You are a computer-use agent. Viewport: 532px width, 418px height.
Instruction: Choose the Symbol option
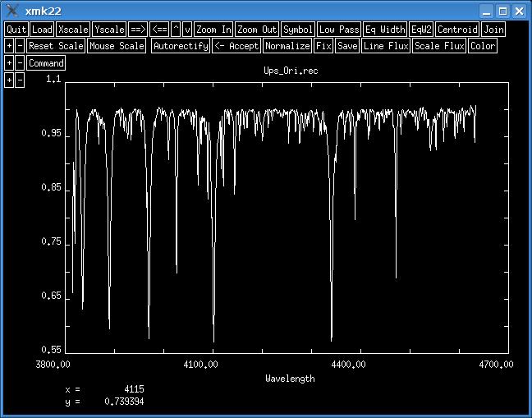pos(298,30)
